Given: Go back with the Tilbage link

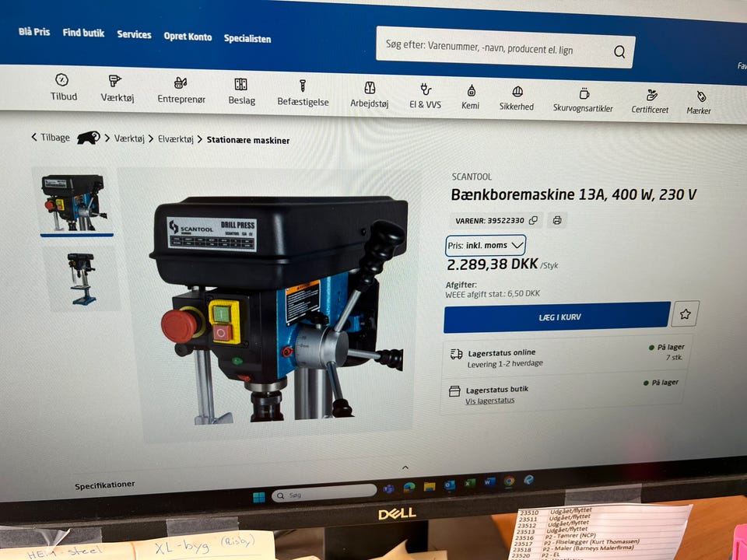Looking at the screenshot, I should tap(51, 137).
